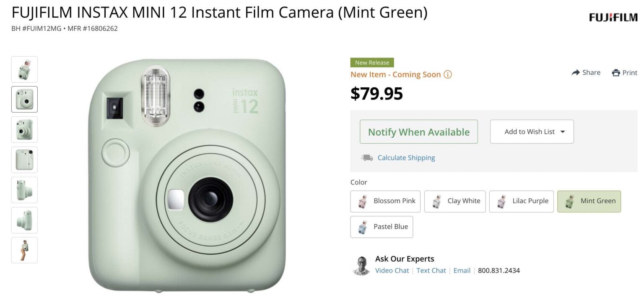This screenshot has width=644, height=304.
Task: Click the Print icon
Action: pyautogui.click(x=617, y=72)
